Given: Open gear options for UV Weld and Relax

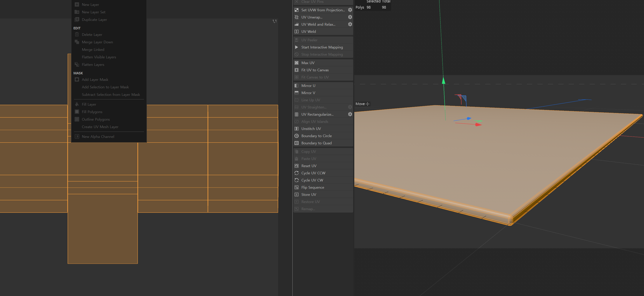Looking at the screenshot, I should point(350,24).
